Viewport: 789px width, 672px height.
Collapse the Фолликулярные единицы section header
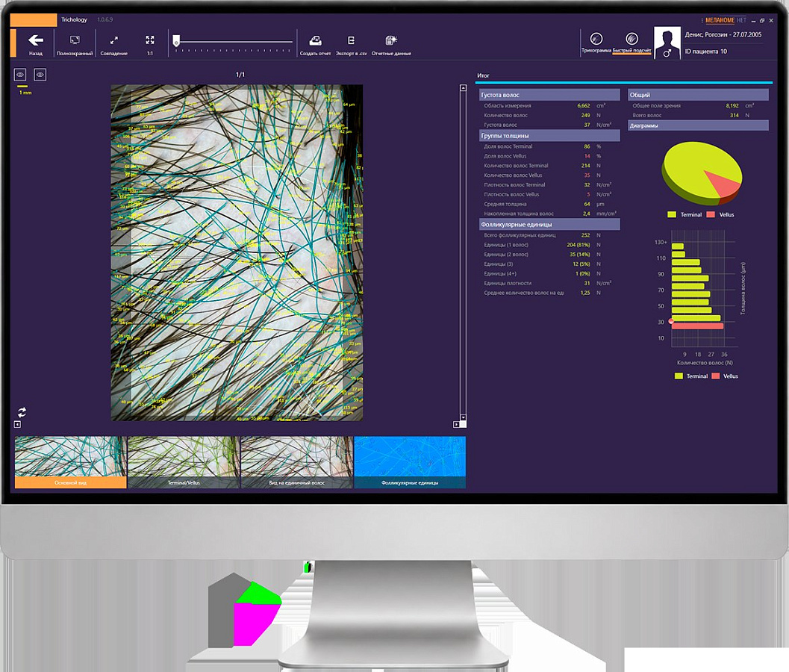click(x=549, y=225)
